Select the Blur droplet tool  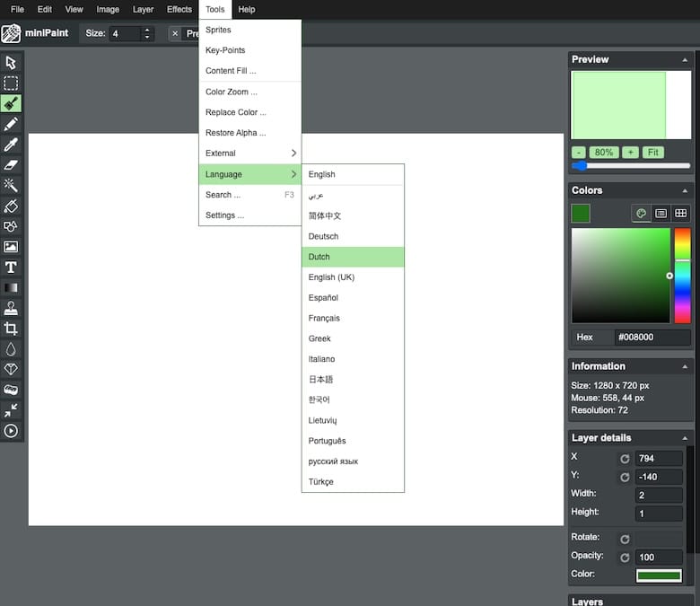11,348
